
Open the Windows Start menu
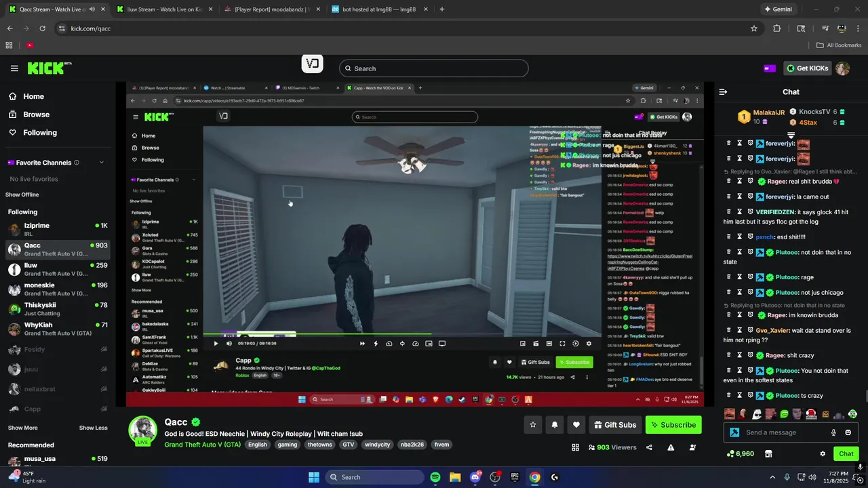pyautogui.click(x=314, y=477)
